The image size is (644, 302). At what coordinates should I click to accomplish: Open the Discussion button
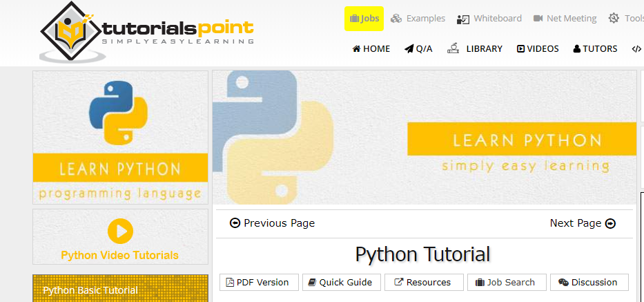pyautogui.click(x=589, y=282)
